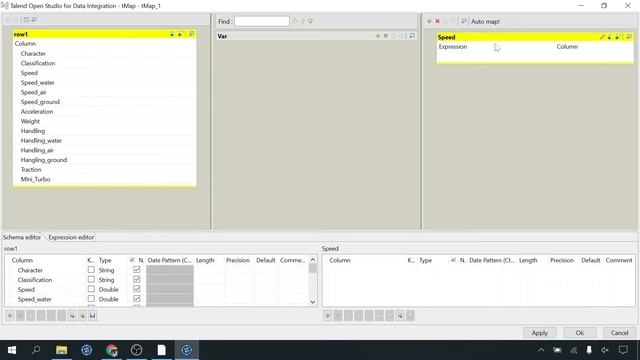The width and height of the screenshot is (640, 360).
Task: Open Windows taskbar search
Action: pyautogui.click(x=36, y=350)
